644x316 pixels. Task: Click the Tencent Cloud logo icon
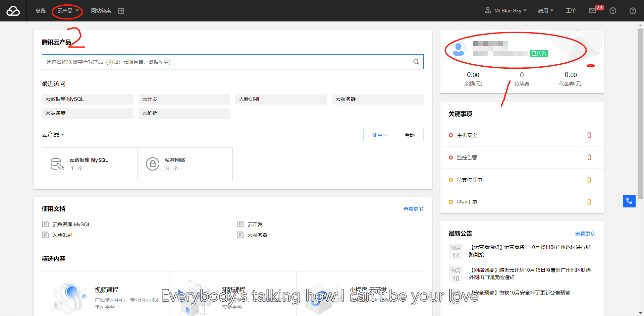coord(13,10)
